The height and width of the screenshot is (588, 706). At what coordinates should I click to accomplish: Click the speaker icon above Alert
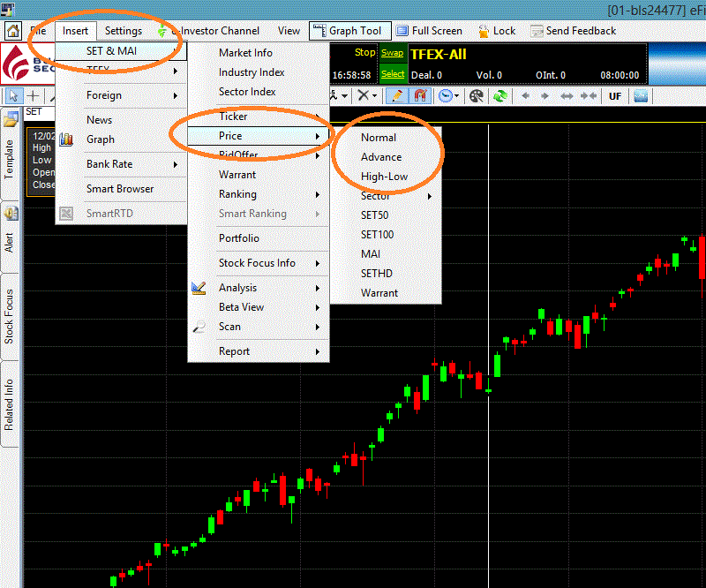tap(11, 213)
